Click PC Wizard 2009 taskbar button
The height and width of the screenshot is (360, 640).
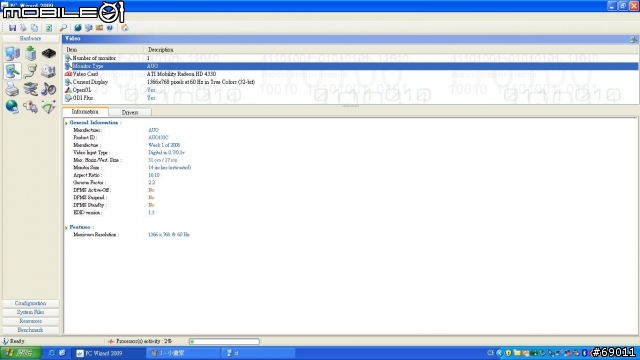pyautogui.click(x=109, y=353)
